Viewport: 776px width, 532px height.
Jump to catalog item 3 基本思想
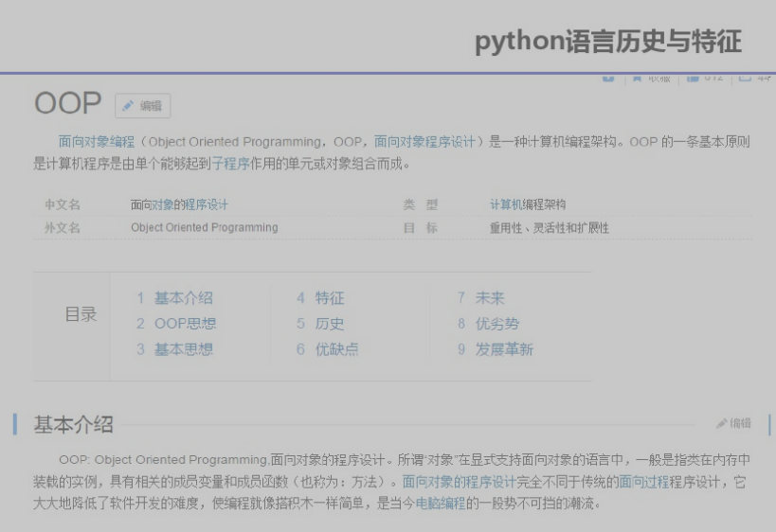tap(174, 349)
